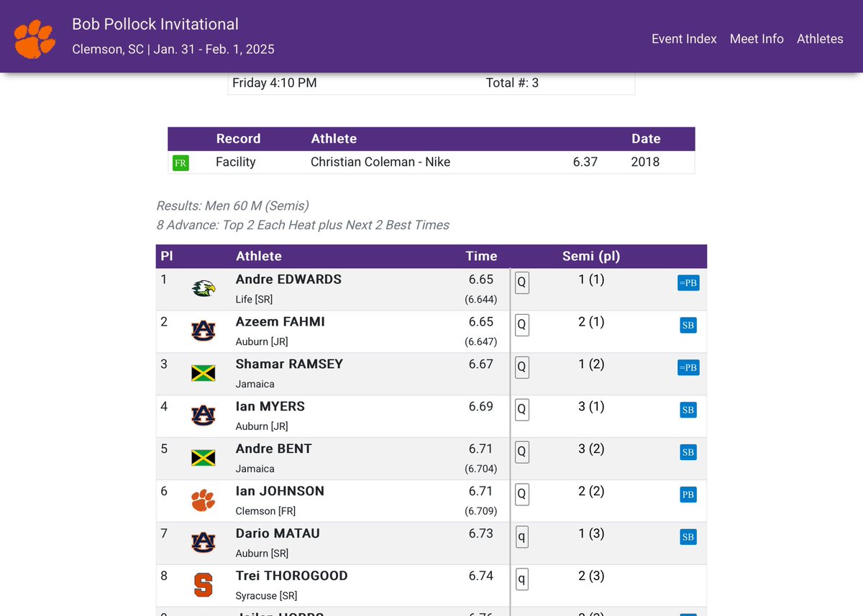Open the Event Index page
Image resolution: width=863 pixels, height=616 pixels.
pos(684,39)
